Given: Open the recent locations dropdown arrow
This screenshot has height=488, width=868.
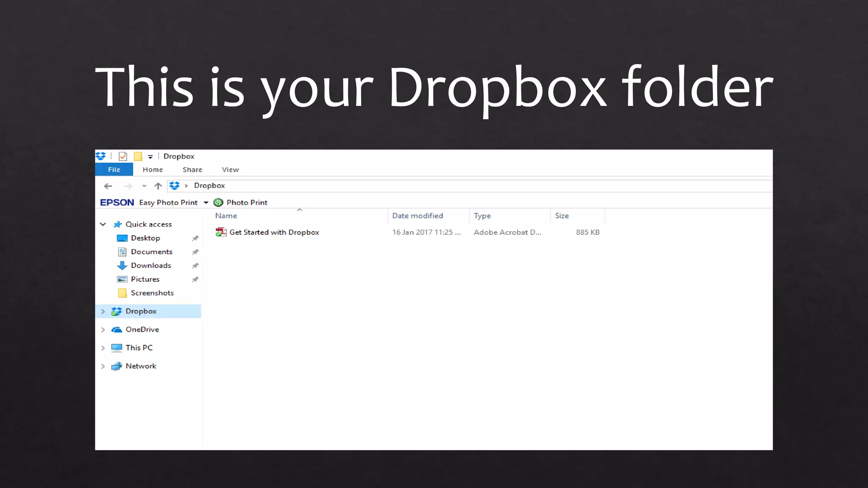Looking at the screenshot, I should point(144,186).
